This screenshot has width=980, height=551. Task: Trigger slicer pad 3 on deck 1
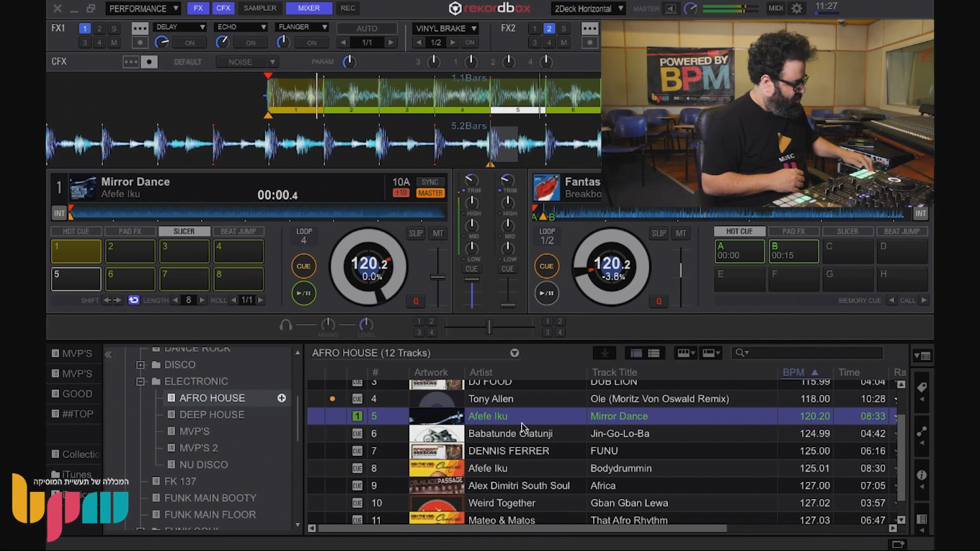(x=184, y=251)
